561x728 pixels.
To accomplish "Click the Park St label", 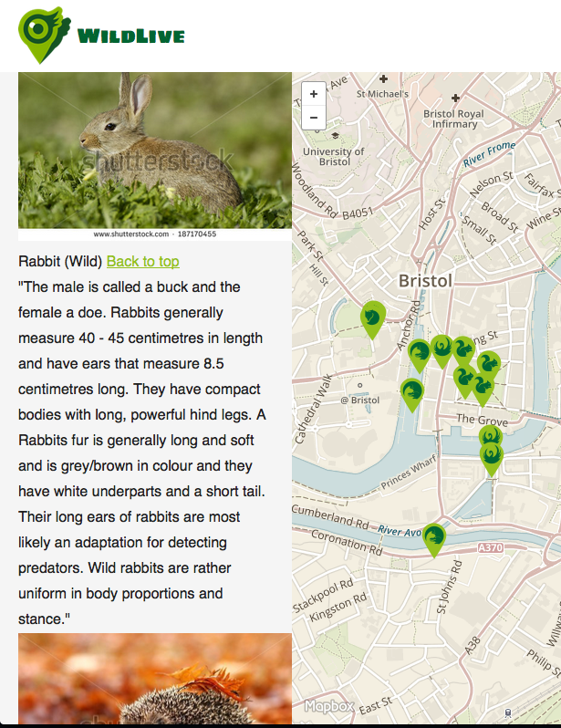I will [310, 245].
